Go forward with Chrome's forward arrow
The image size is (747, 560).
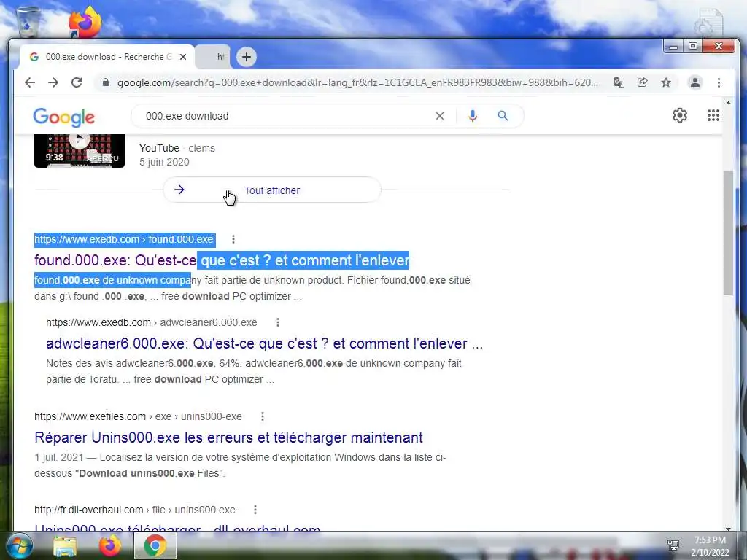coord(53,82)
